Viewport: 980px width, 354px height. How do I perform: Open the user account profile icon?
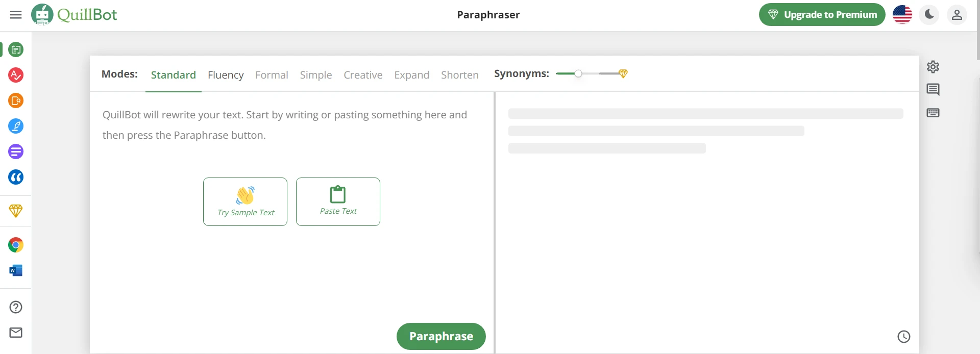tap(957, 15)
